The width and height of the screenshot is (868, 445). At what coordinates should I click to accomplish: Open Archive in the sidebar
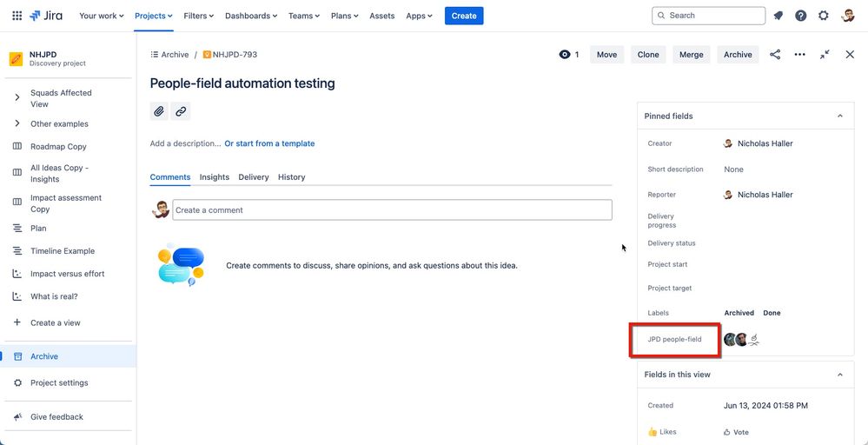[69, 356]
